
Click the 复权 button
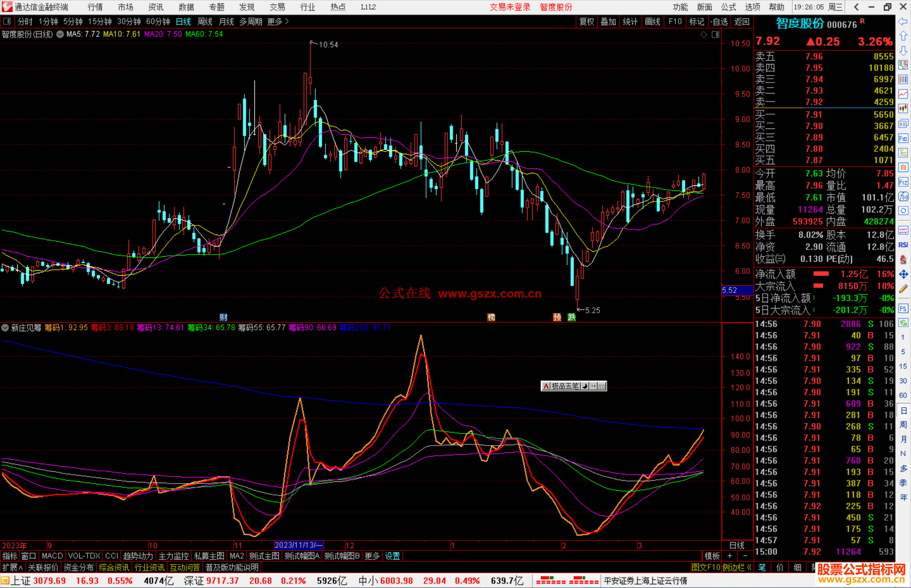587,21
